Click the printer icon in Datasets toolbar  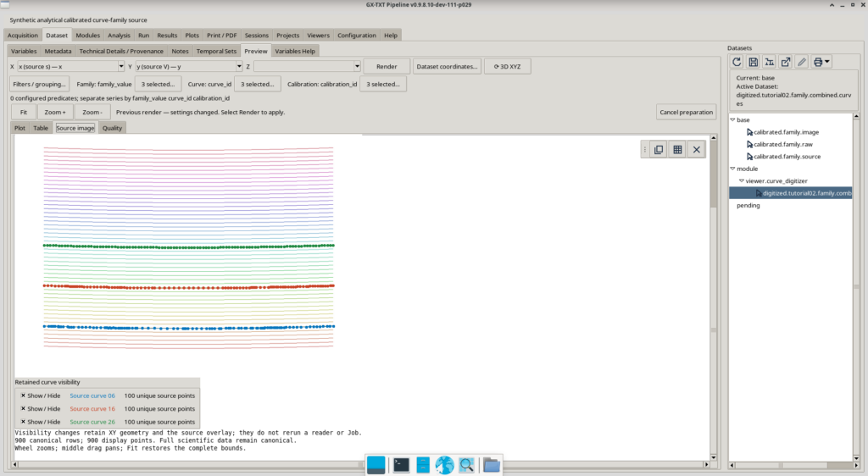click(x=818, y=62)
